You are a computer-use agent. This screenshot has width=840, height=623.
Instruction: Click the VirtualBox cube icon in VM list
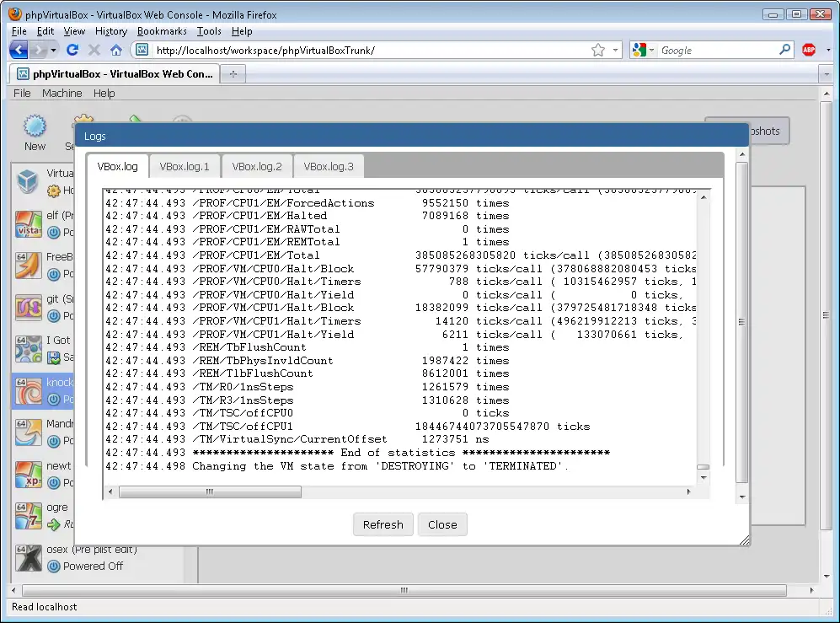click(x=27, y=181)
